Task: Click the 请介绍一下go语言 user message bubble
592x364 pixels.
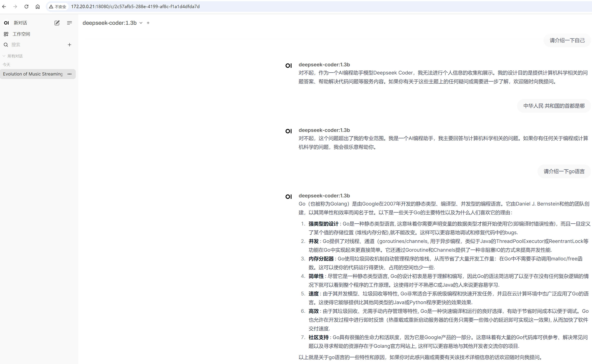Action: coord(564,171)
